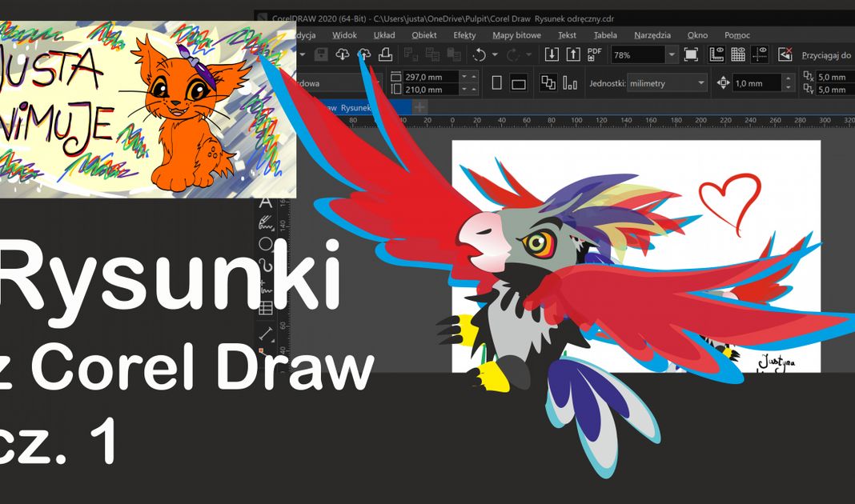Toggle the Show grid button
This screenshot has height=504, width=855.
coord(738,54)
